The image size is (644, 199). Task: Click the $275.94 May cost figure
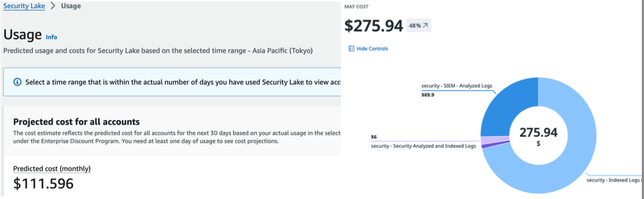tap(373, 25)
